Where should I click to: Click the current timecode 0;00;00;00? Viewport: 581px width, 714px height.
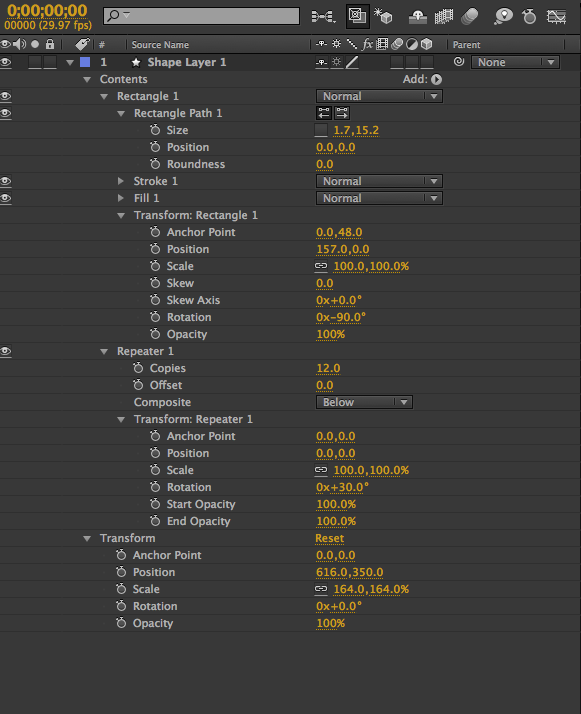coord(47,10)
